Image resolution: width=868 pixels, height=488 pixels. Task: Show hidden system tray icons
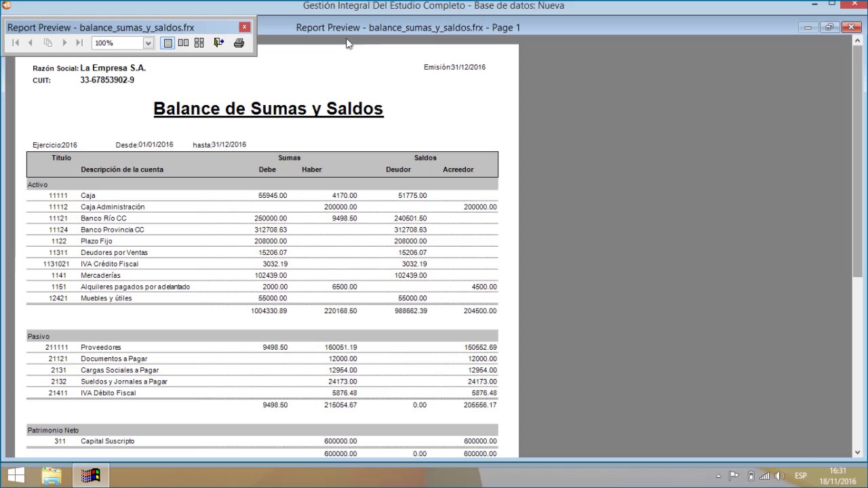click(718, 476)
